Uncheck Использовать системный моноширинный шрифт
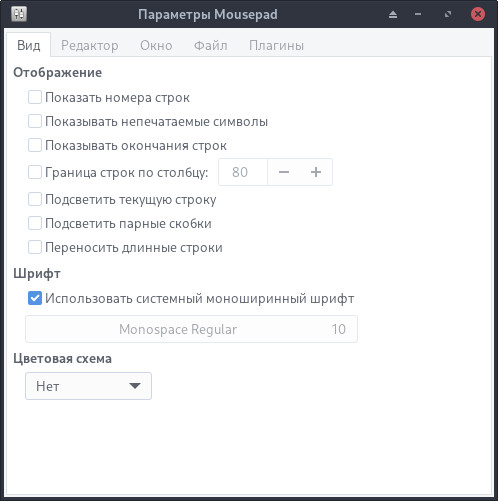The image size is (498, 501). [35, 298]
